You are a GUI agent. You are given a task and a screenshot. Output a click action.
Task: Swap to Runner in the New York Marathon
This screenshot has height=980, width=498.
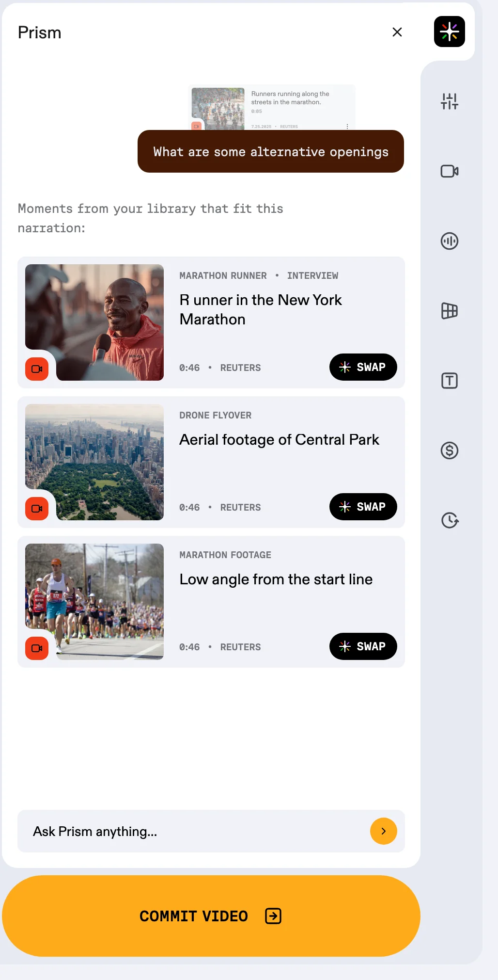[x=363, y=367]
